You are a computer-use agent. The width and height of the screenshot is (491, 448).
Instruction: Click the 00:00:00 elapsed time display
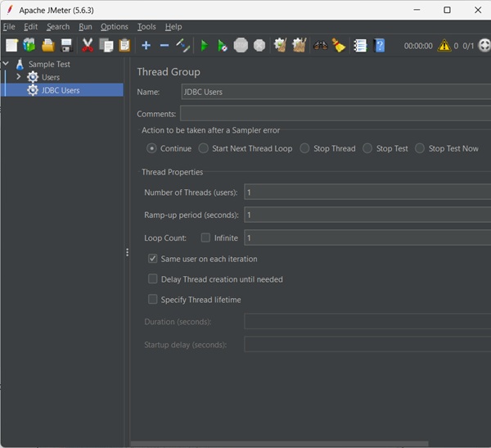click(x=418, y=46)
